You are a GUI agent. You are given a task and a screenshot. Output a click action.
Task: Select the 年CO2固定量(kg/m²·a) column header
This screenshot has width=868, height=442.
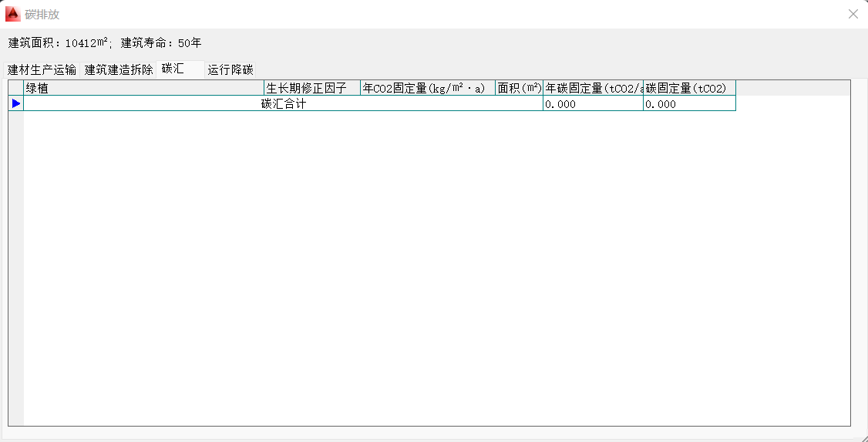point(427,88)
